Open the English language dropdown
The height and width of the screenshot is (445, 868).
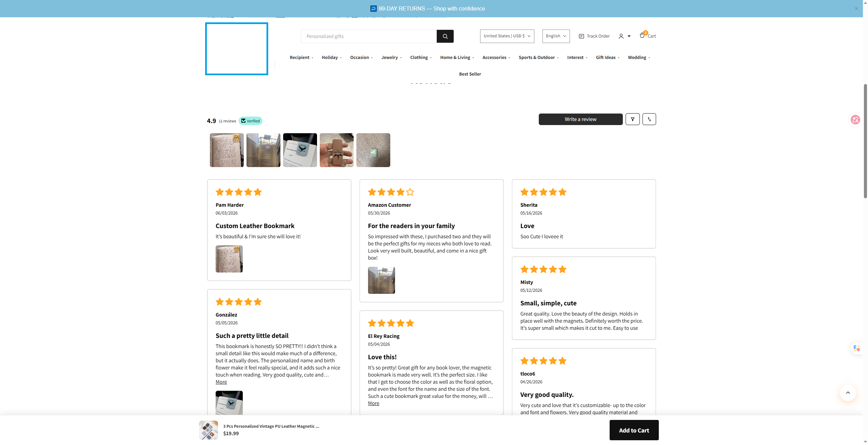pyautogui.click(x=556, y=36)
